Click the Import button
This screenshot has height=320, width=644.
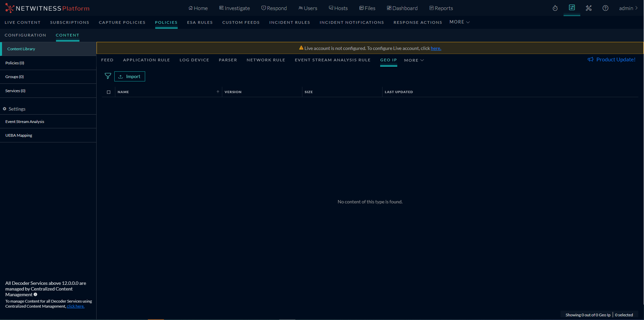[130, 76]
